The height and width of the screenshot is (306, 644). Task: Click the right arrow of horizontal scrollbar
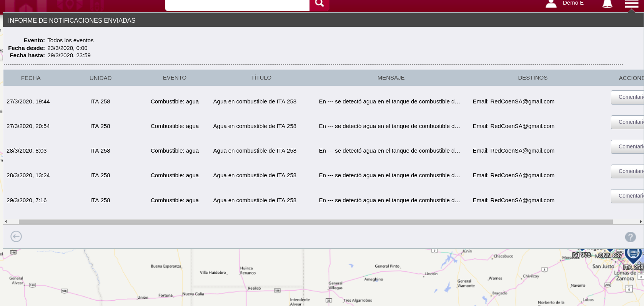point(641,222)
